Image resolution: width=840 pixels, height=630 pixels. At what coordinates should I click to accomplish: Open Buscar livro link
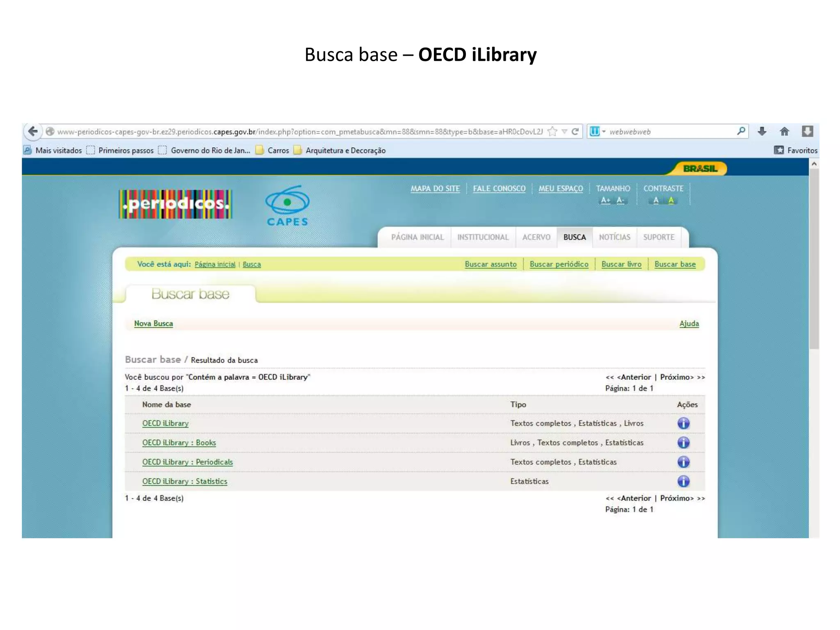pos(621,265)
